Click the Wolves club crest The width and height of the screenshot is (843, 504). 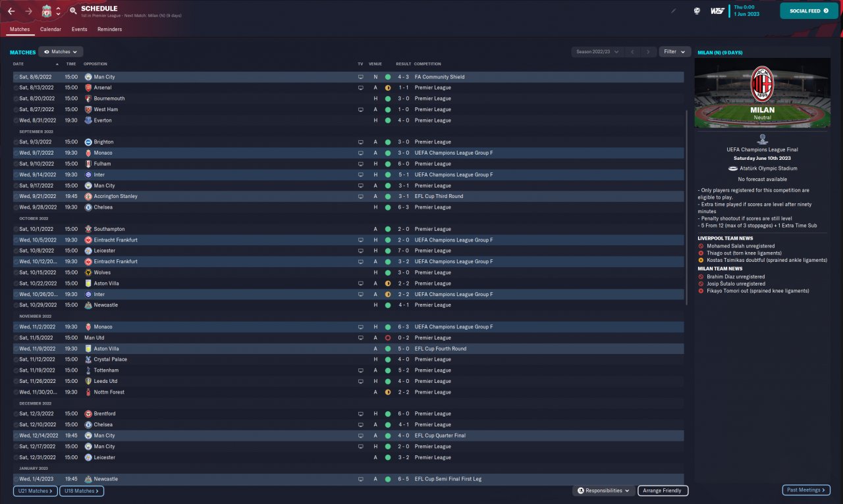[x=88, y=272]
